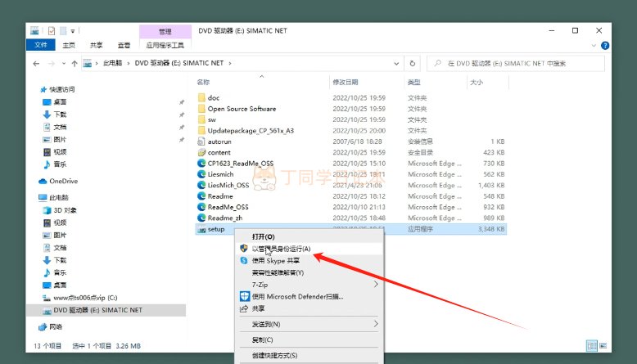The width and height of the screenshot is (637, 364).
Task: Sort by the 修改日期 column header
Action: point(346,83)
